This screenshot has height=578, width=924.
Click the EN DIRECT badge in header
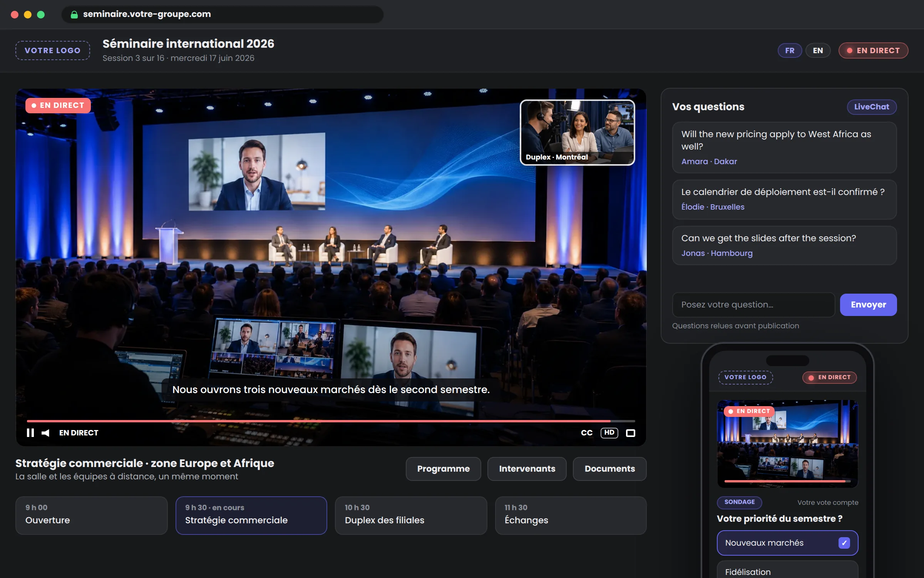coord(873,50)
